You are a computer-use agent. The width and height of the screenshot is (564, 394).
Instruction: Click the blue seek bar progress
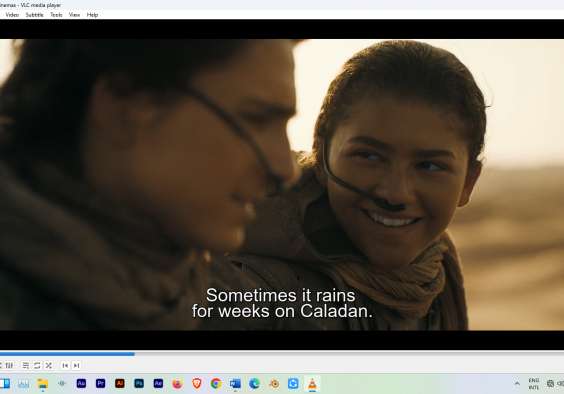[x=67, y=354]
